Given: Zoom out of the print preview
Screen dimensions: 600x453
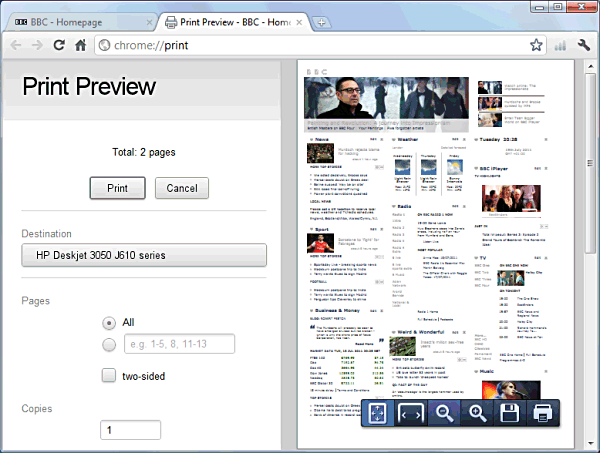Looking at the screenshot, I should pyautogui.click(x=444, y=413).
